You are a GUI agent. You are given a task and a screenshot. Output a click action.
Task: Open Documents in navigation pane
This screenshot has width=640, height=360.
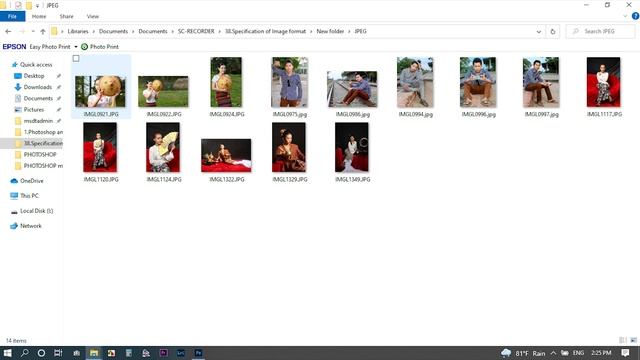(x=38, y=98)
